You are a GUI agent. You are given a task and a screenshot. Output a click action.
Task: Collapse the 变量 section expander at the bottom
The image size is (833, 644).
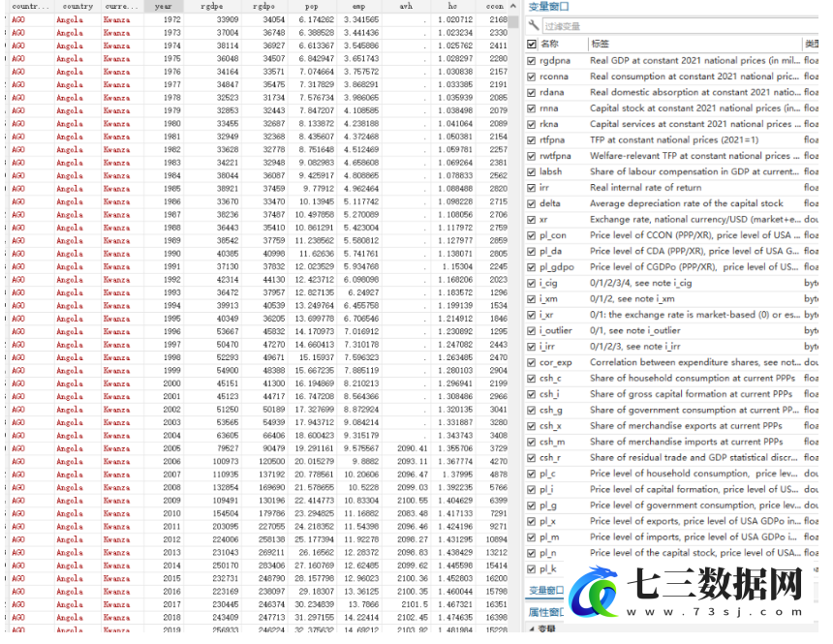coord(532,629)
